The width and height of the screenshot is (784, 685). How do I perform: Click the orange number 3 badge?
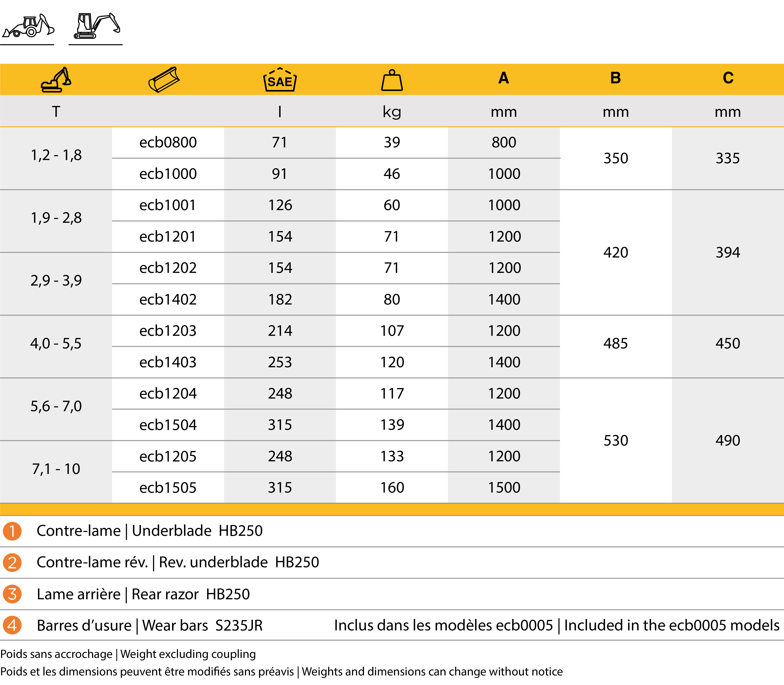click(12, 594)
